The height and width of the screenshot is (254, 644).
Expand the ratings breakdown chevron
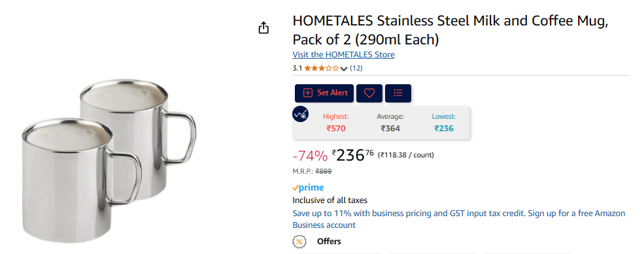344,69
